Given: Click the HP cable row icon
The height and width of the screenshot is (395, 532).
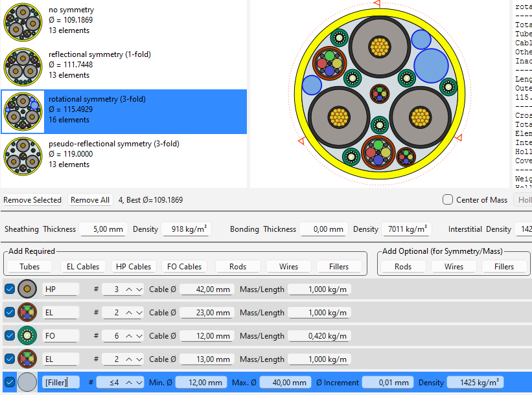Looking at the screenshot, I should point(27,289).
